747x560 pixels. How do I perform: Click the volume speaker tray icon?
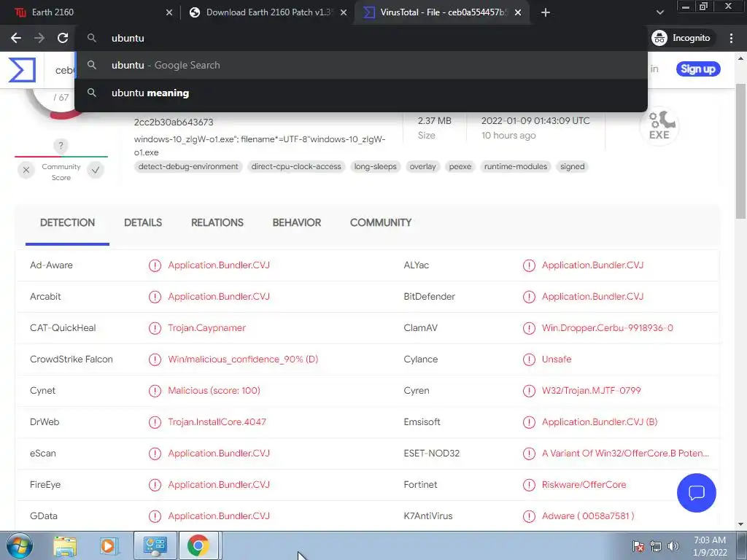(673, 546)
